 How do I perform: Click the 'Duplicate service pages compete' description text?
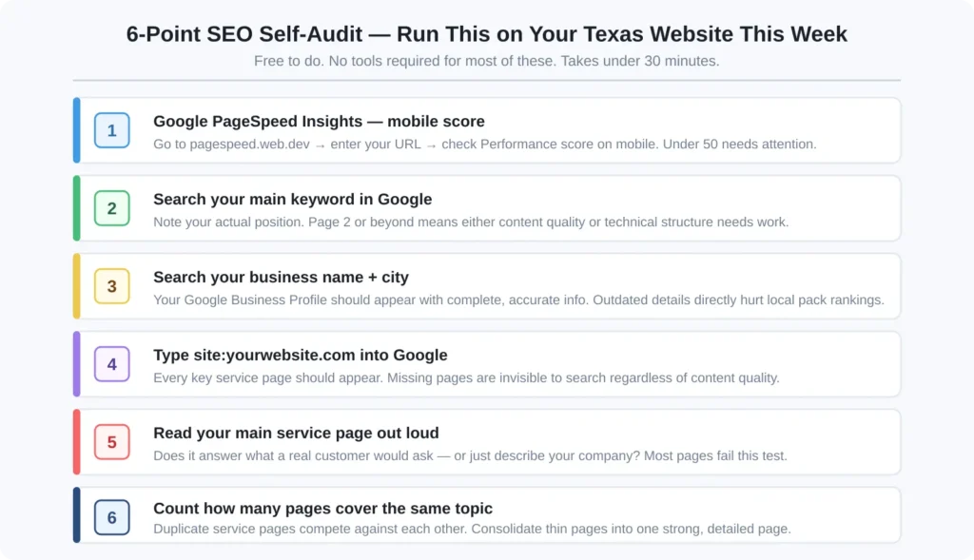(472, 529)
